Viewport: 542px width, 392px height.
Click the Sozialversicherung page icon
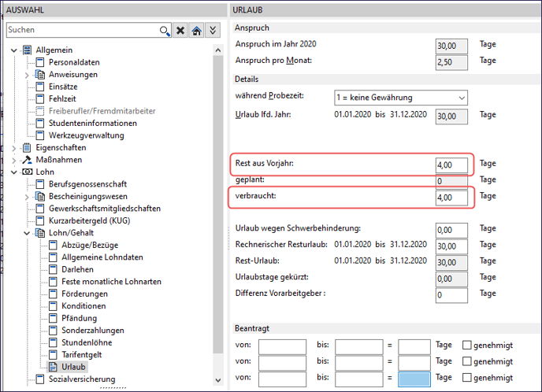pyautogui.click(x=40, y=379)
